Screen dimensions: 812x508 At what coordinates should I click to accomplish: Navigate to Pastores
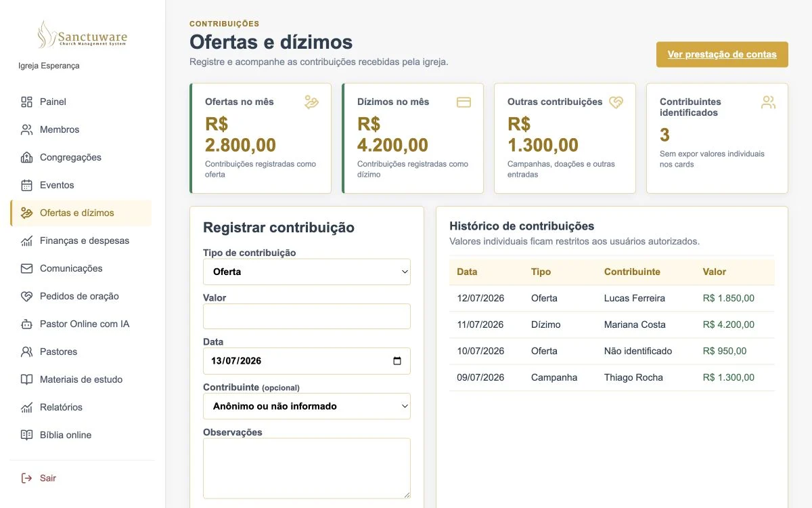pyautogui.click(x=81, y=352)
